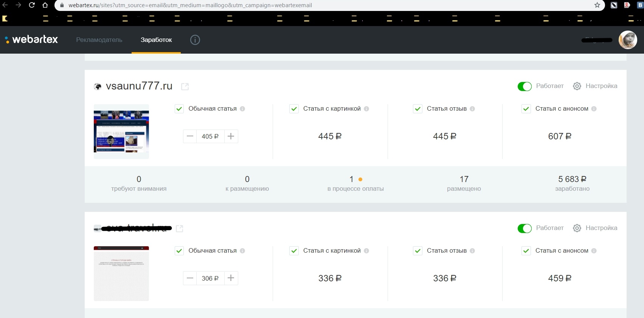Show info for Обычная статья in second site
This screenshot has width=644, height=318.
[x=242, y=251]
